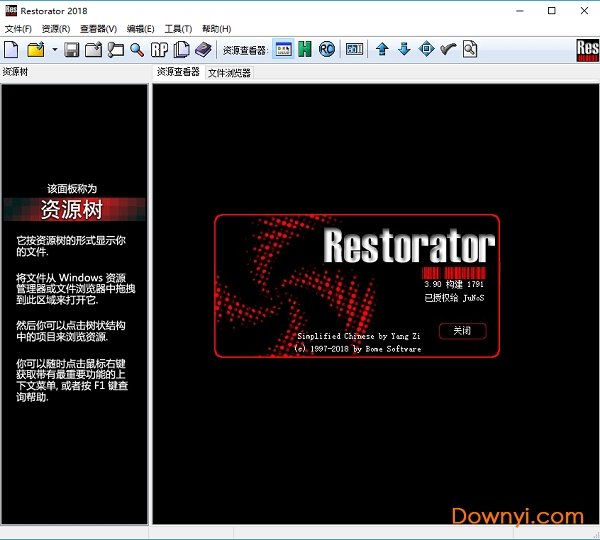Click the blue four-way move icon
The image size is (600, 540).
click(x=426, y=49)
